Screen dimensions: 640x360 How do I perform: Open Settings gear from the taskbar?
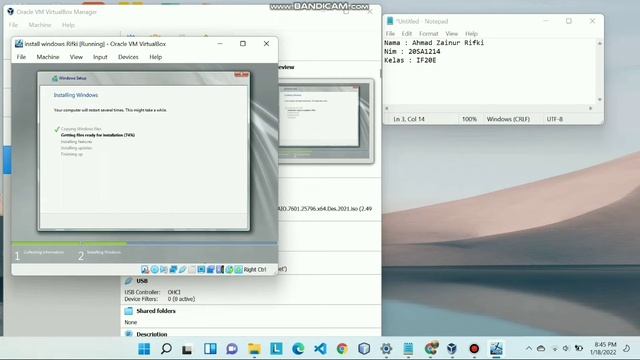pyautogui.click(x=386, y=349)
